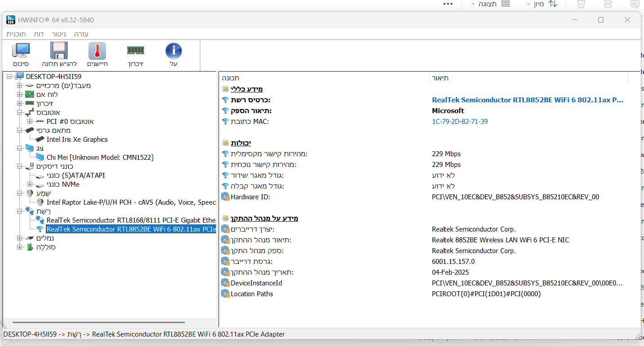Click the tree panel horizontal scrollbar
This screenshot has width=644, height=346.
point(99,322)
